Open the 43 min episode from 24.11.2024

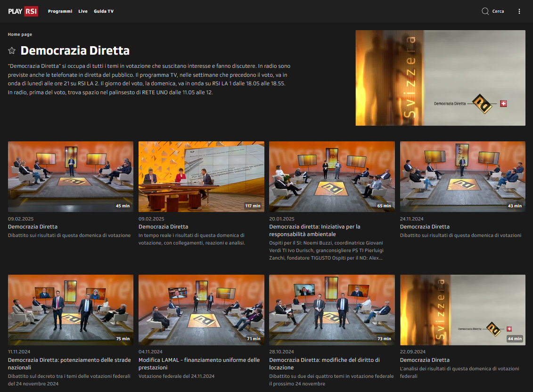(x=462, y=177)
